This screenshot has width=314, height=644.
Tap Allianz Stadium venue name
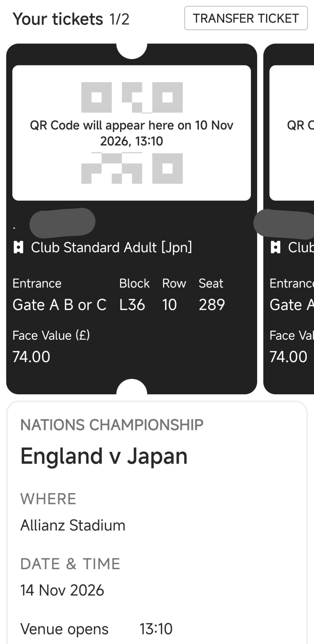[x=73, y=525]
